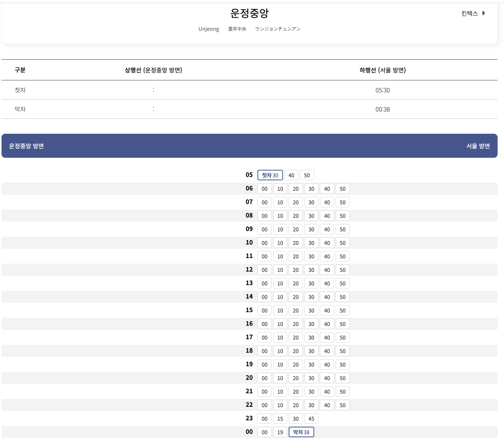Viewport: 504px width, 441px height.
Task: Select the 23:15 departure time
Action: (280, 418)
